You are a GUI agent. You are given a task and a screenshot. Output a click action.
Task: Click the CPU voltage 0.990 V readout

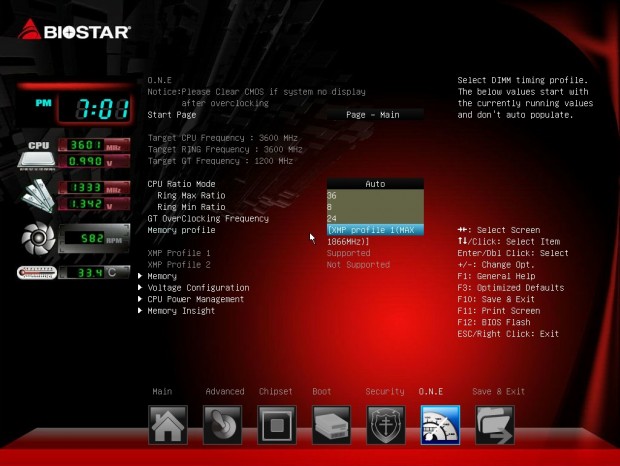(94, 161)
